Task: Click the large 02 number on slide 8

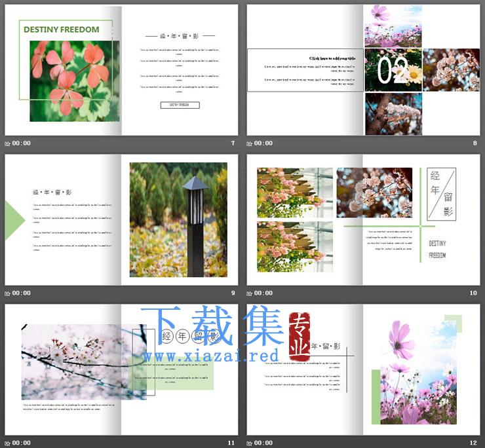Action: tap(392, 70)
